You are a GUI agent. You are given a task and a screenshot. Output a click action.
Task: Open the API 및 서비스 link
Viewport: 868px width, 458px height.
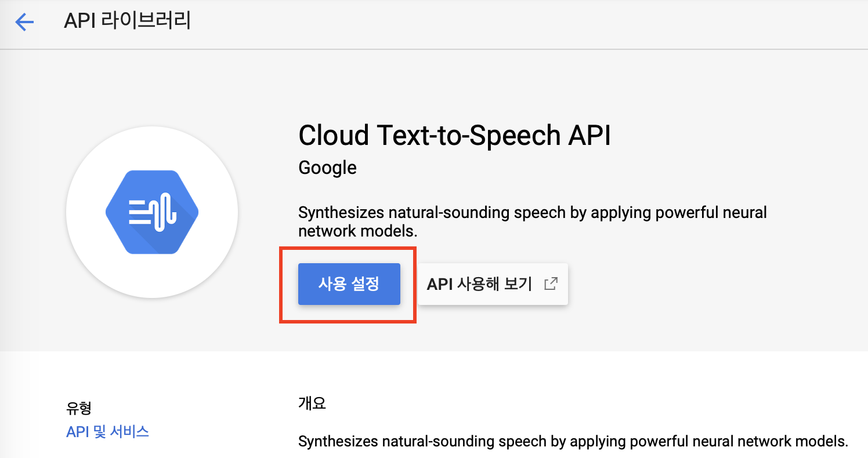[108, 431]
